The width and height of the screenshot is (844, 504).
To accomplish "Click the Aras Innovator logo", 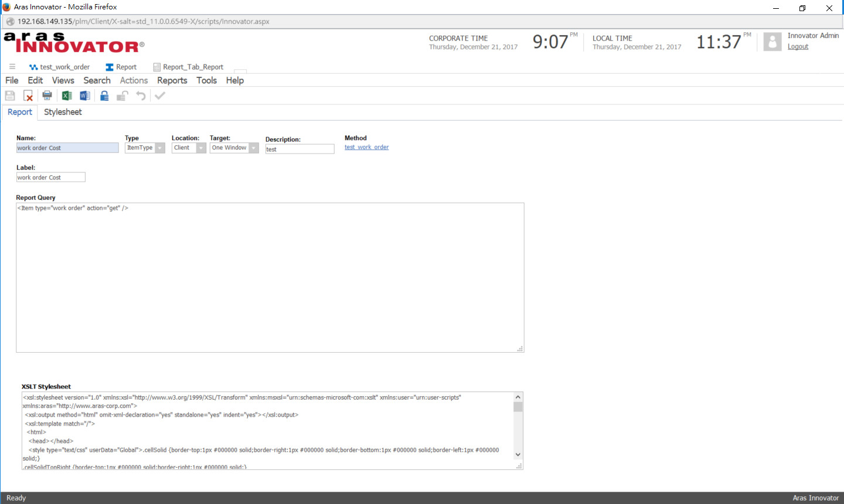I will click(74, 43).
